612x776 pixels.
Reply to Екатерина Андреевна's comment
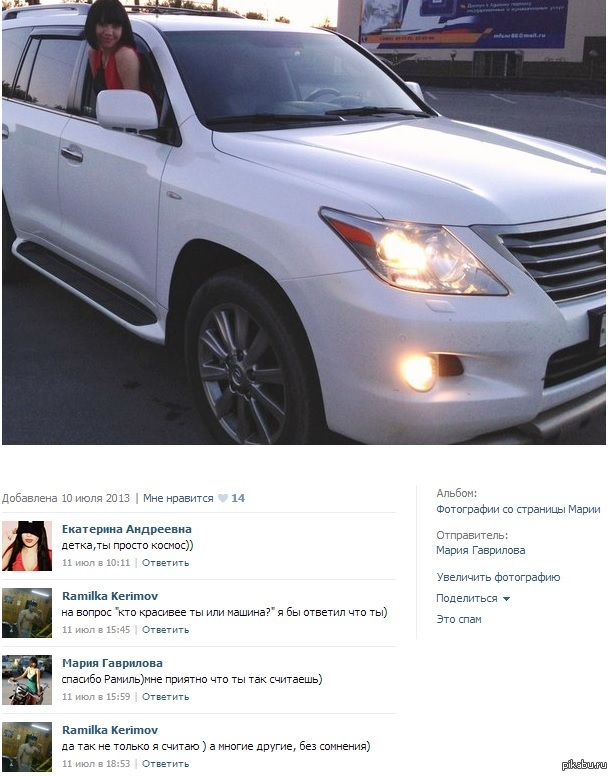(x=165, y=563)
